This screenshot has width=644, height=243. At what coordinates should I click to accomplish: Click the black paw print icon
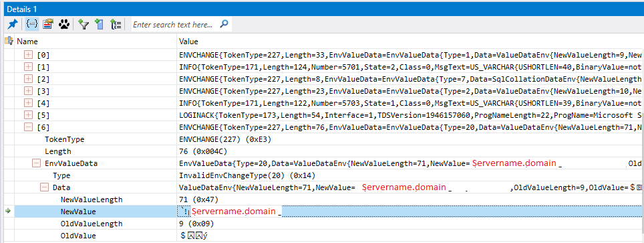click(64, 24)
